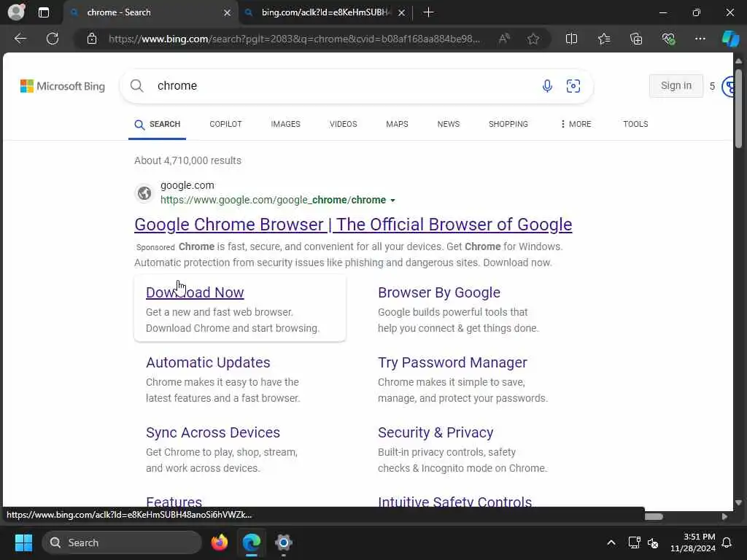The height and width of the screenshot is (560, 747).
Task: Switch to VIDEOS tab
Action: (343, 124)
